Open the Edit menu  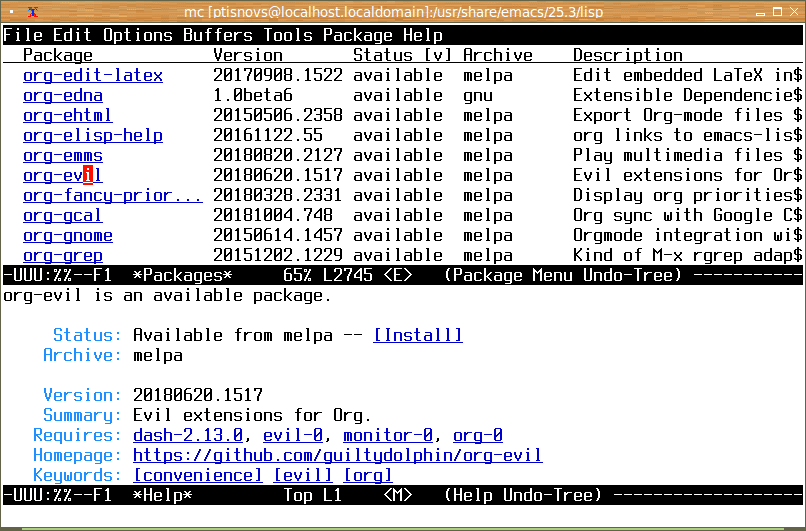click(72, 35)
